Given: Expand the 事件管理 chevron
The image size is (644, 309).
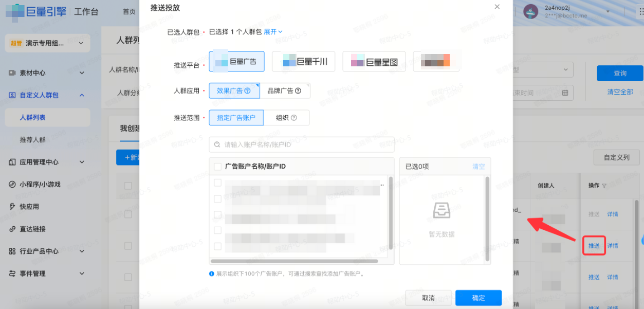Looking at the screenshot, I should coord(81,274).
